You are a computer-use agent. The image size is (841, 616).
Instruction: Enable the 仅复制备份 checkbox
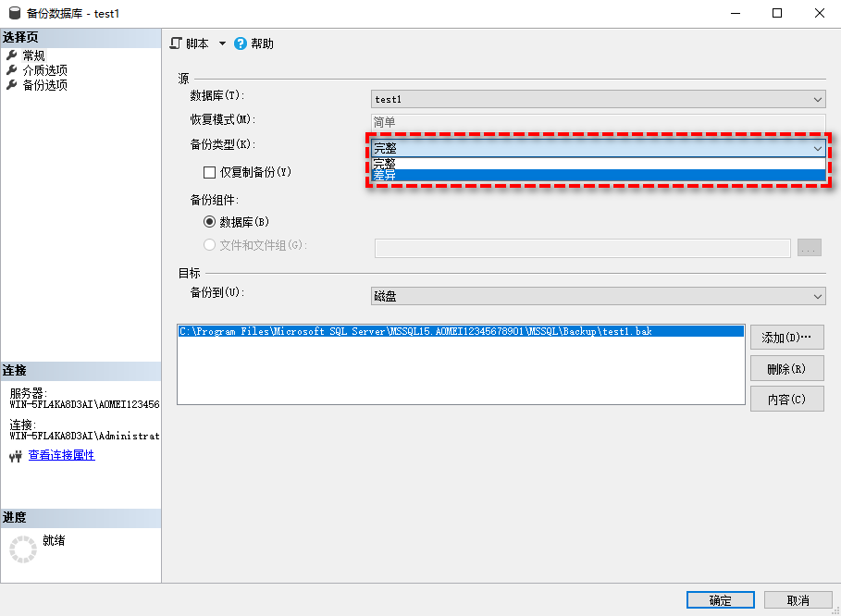pos(210,172)
